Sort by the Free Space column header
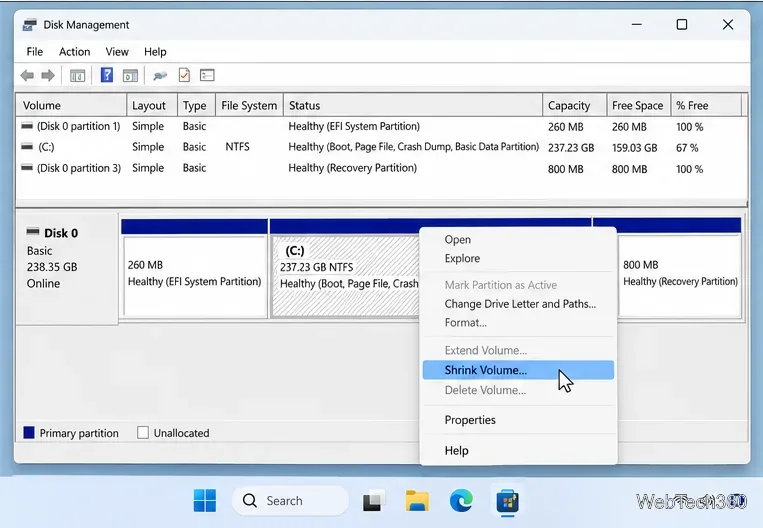Image resolution: width=763 pixels, height=528 pixels. tap(638, 106)
